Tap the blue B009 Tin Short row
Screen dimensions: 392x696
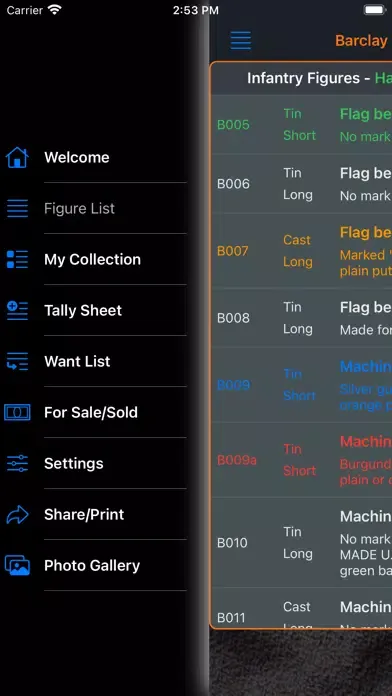pos(301,385)
